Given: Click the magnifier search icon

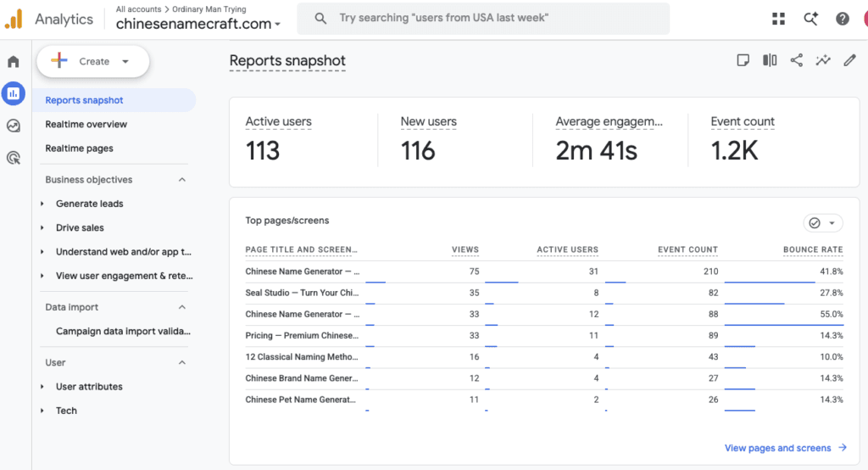Looking at the screenshot, I should point(320,19).
